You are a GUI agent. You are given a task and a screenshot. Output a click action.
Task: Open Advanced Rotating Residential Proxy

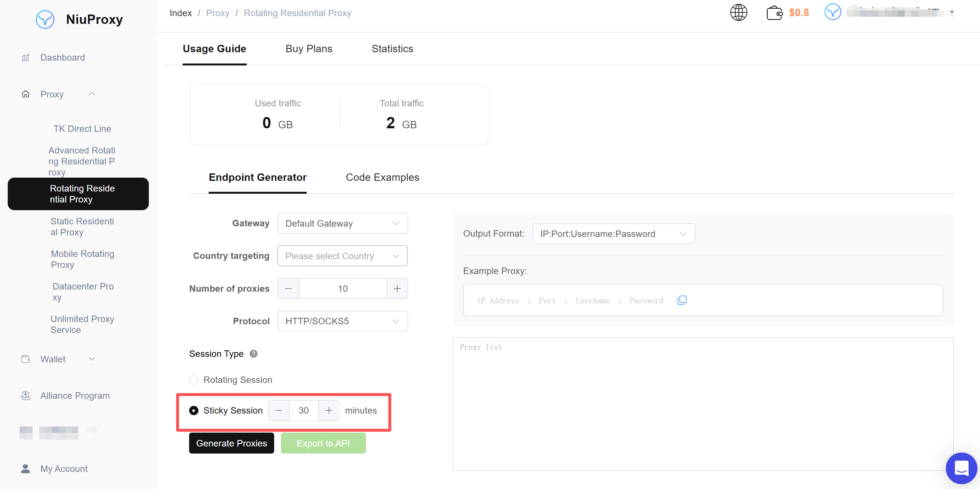click(x=82, y=161)
